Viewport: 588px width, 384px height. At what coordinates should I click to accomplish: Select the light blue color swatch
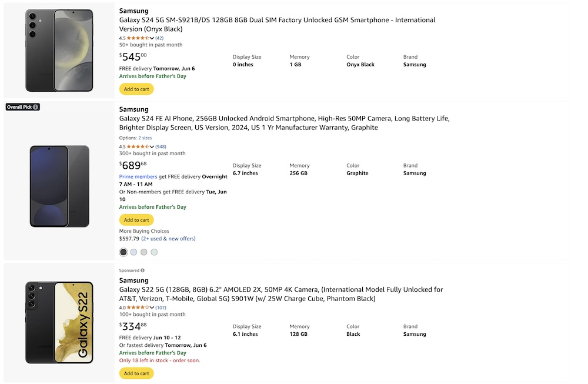click(133, 252)
